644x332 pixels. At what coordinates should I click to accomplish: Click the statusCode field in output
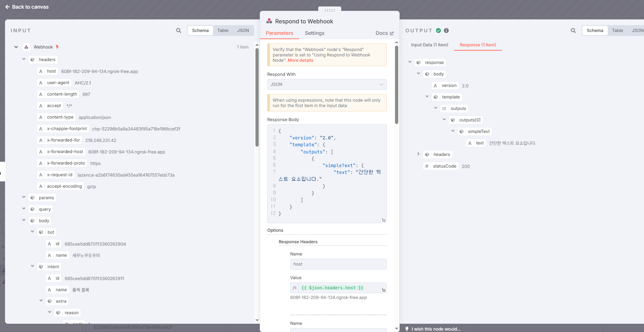441,166
